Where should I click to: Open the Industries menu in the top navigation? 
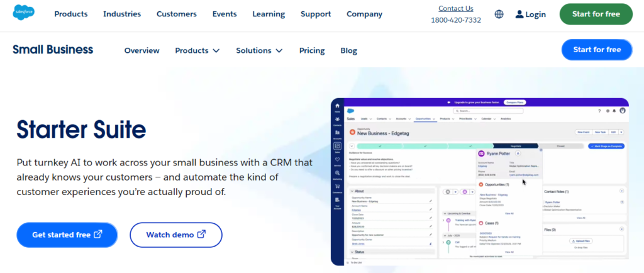point(122,14)
